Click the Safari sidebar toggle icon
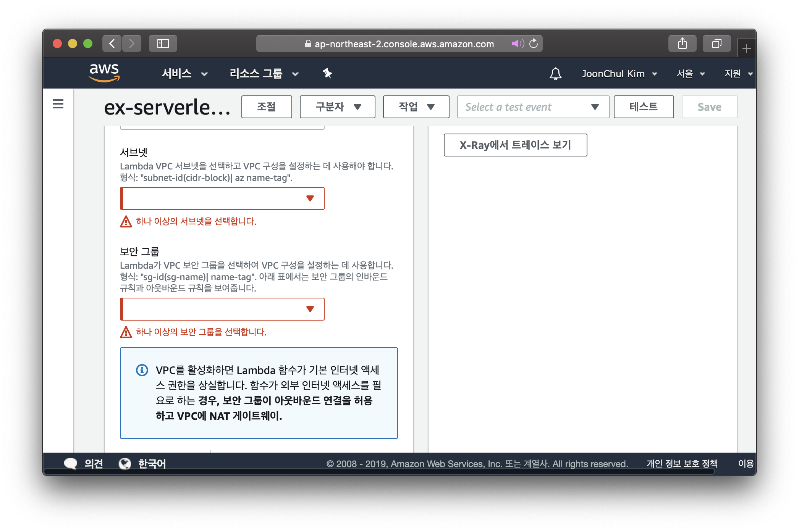The height and width of the screenshot is (532, 799). coord(163,44)
